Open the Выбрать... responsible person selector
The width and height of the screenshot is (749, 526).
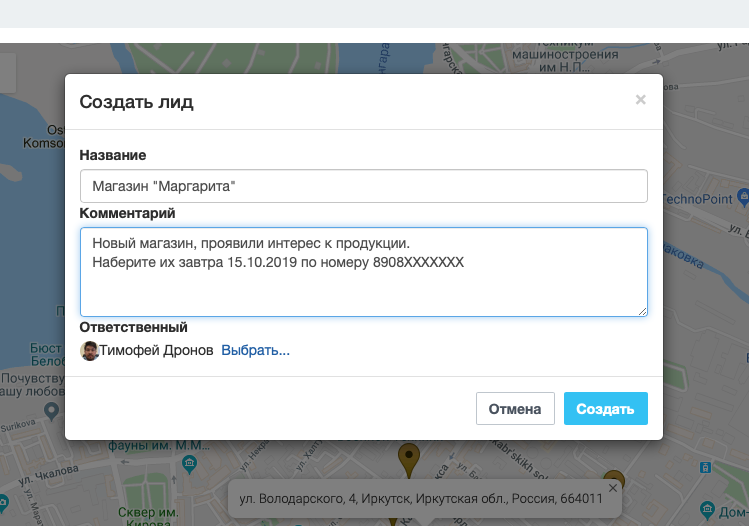255,351
